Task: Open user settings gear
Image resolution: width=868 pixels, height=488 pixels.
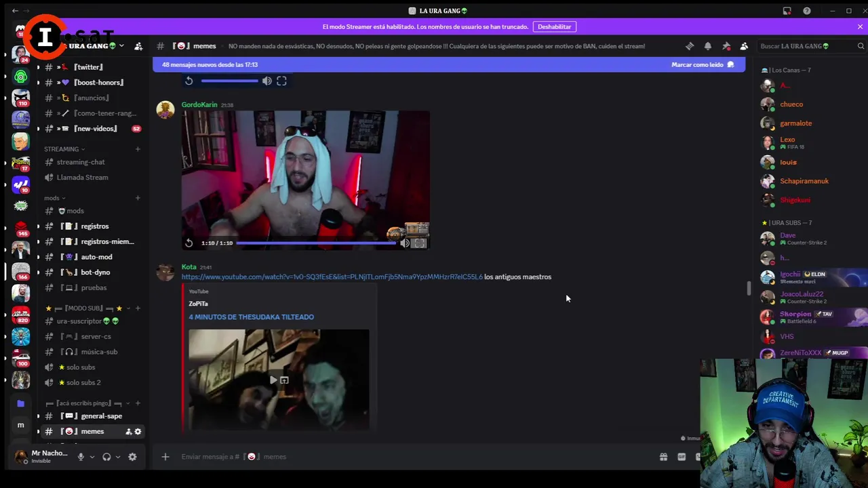Action: tap(132, 457)
